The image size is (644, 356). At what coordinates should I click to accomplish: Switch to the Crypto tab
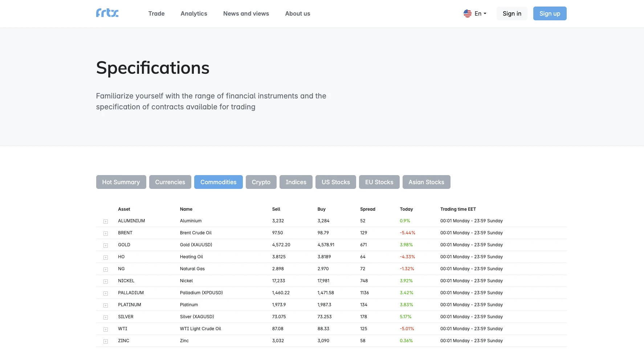[x=261, y=182]
